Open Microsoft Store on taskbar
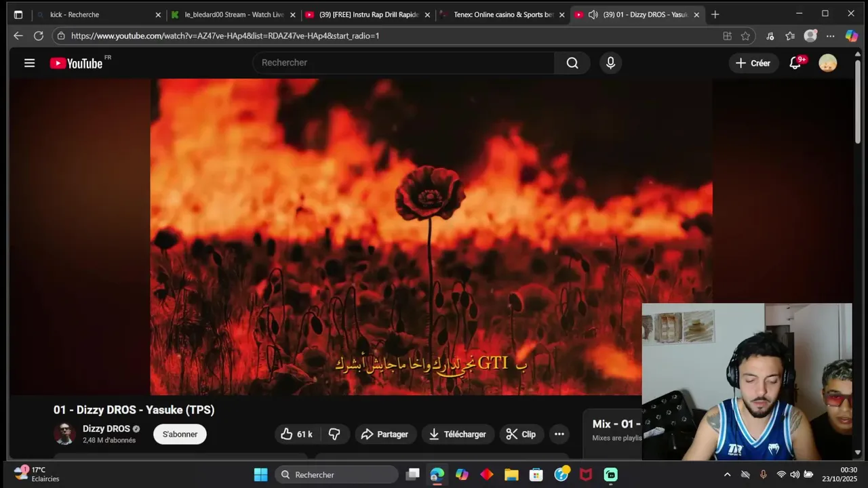868x488 pixels. (x=536, y=474)
